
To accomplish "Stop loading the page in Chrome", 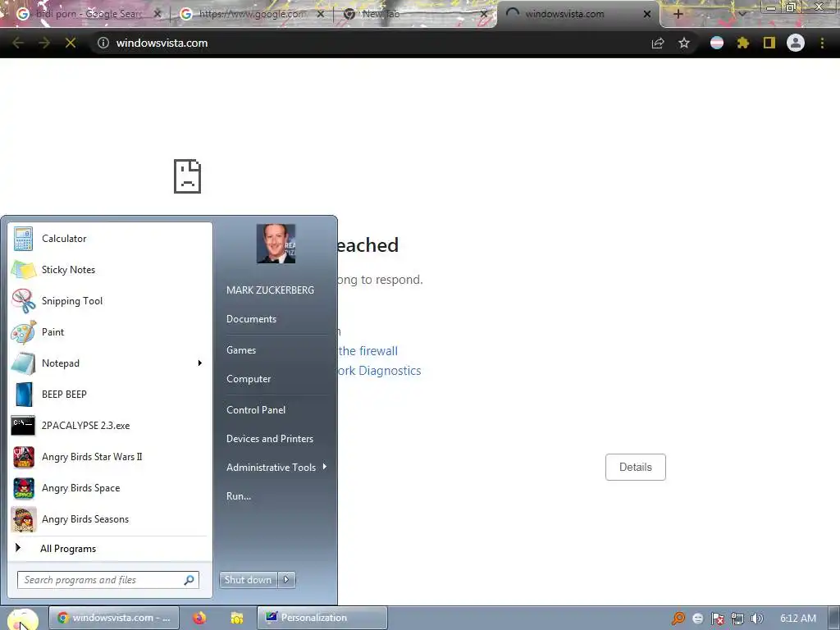I will click(x=71, y=43).
